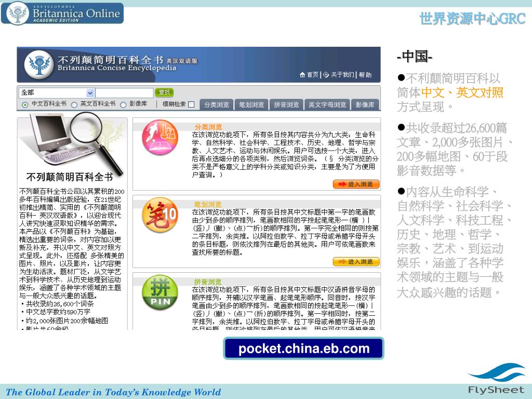Click the pocket.china.eb.com URL box
Image resolution: width=532 pixels, height=399 pixels.
coord(303,349)
